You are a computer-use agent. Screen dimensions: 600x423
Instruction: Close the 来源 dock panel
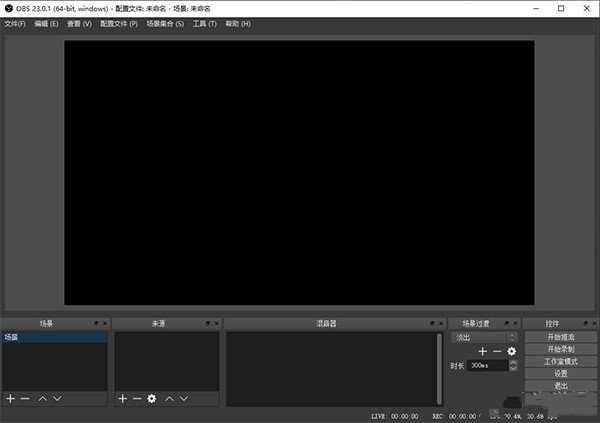pyautogui.click(x=216, y=324)
